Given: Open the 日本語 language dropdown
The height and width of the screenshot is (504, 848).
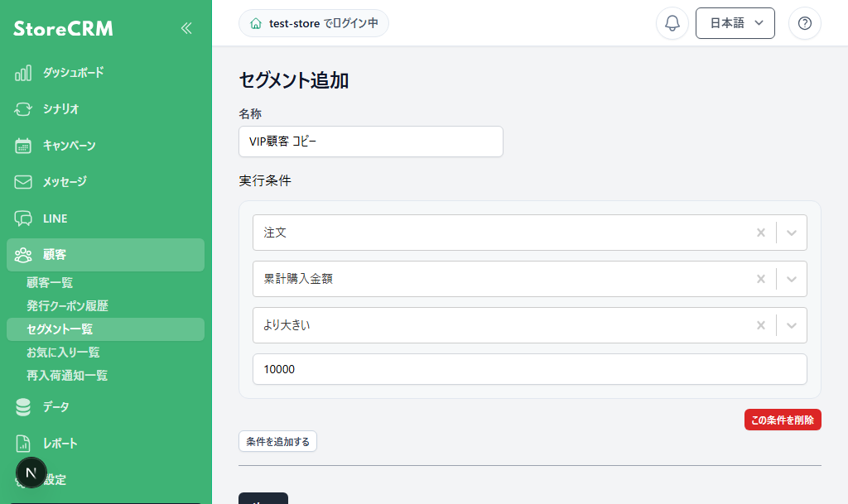Looking at the screenshot, I should click(x=735, y=23).
